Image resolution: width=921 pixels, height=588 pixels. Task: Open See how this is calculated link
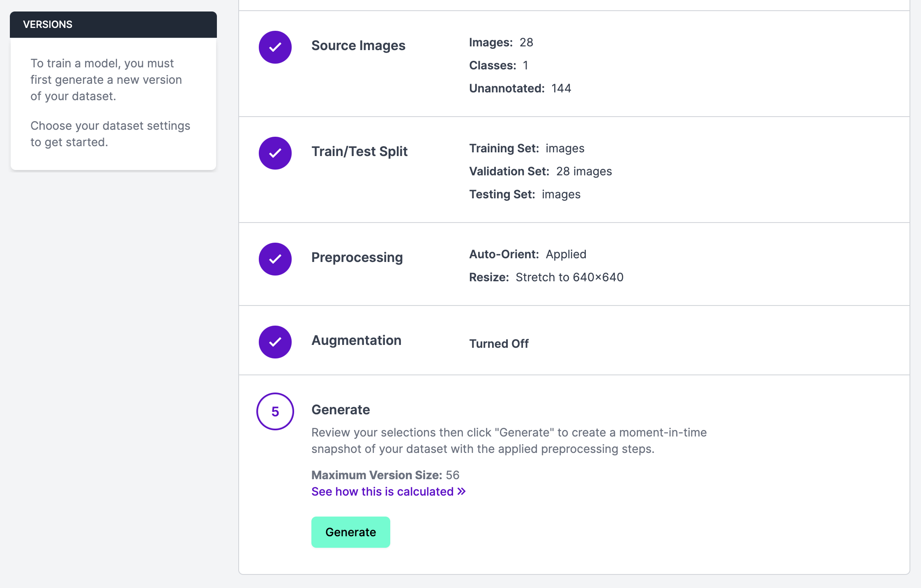[x=382, y=492]
